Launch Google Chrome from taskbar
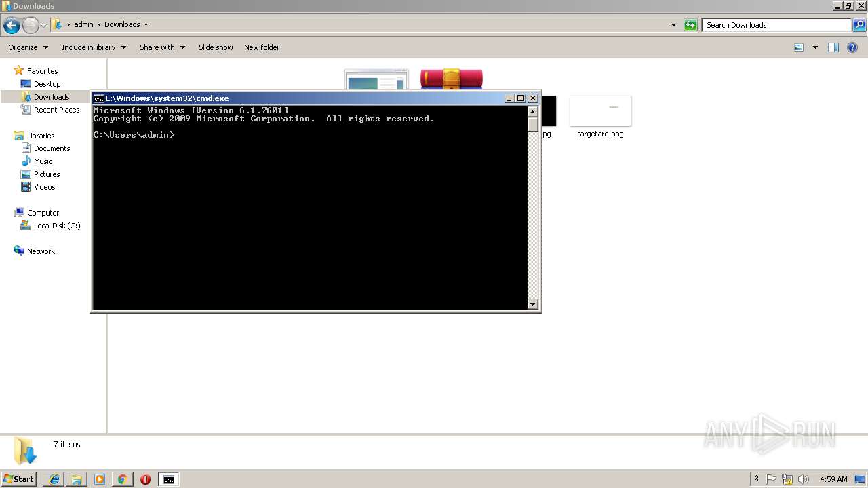 click(x=123, y=479)
